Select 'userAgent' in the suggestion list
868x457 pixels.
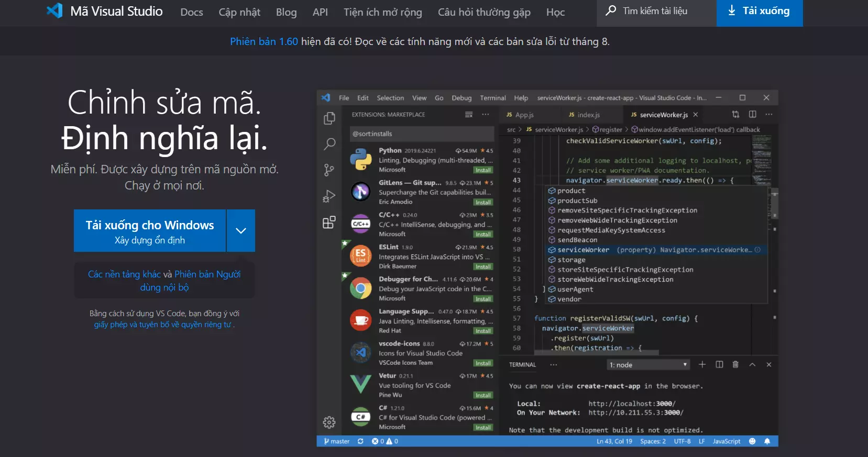[x=656, y=289]
